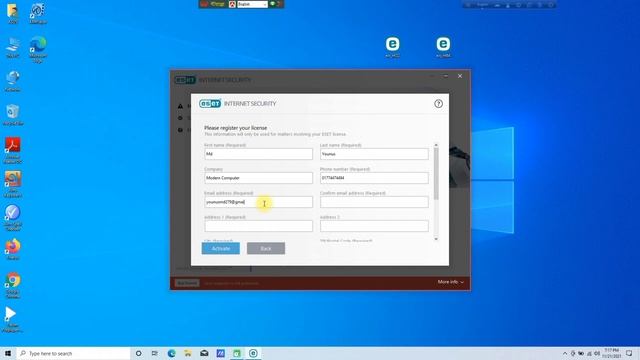The height and width of the screenshot is (360, 640).
Task: Open the desktop shortcut below Adobe Reader
Action: point(13,184)
